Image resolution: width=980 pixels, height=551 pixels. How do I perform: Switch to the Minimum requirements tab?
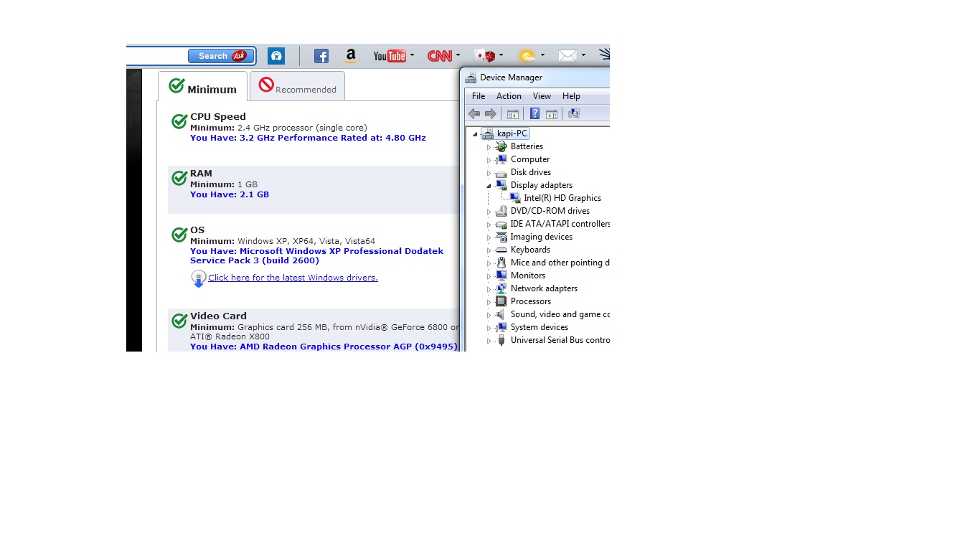(203, 86)
